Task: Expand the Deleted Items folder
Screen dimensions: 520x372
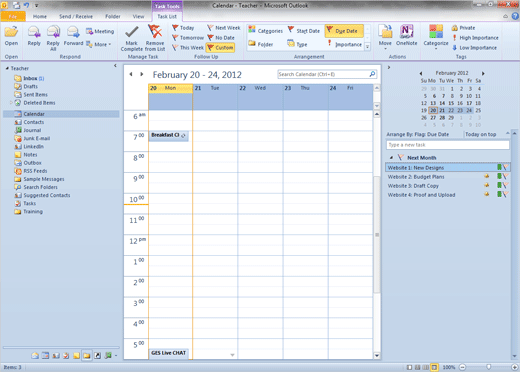Action: (x=11, y=103)
